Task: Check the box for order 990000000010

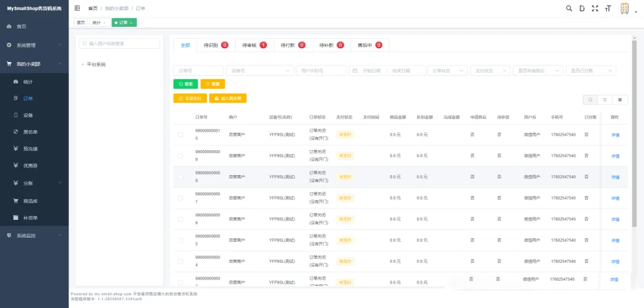Action: click(180, 135)
